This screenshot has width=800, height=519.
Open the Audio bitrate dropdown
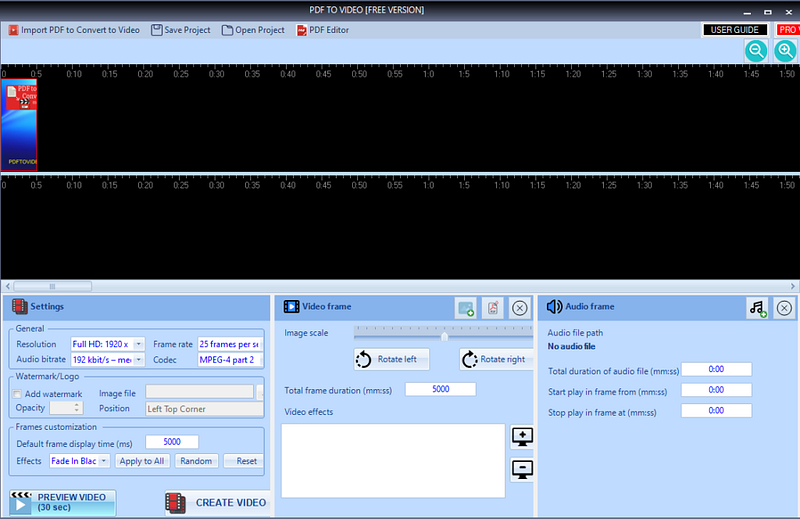pos(108,359)
